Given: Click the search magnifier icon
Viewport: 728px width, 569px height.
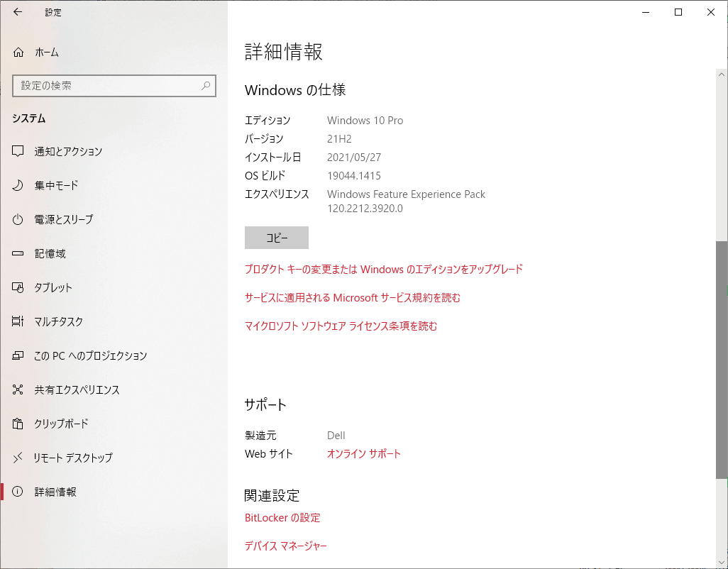Looking at the screenshot, I should (x=206, y=85).
